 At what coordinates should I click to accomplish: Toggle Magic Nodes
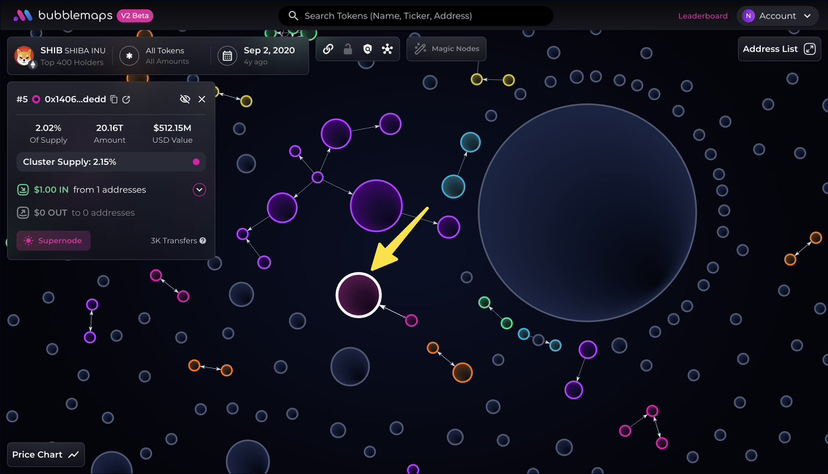[446, 49]
